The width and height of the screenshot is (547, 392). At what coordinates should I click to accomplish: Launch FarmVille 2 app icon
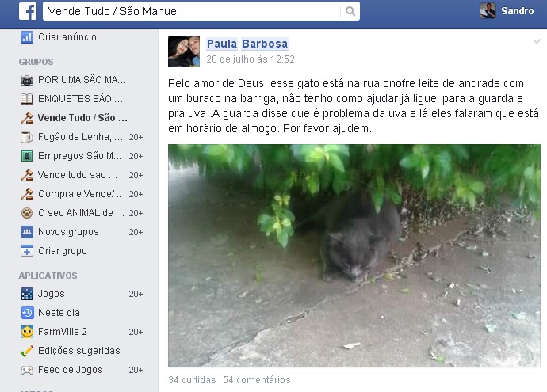pos(27,332)
